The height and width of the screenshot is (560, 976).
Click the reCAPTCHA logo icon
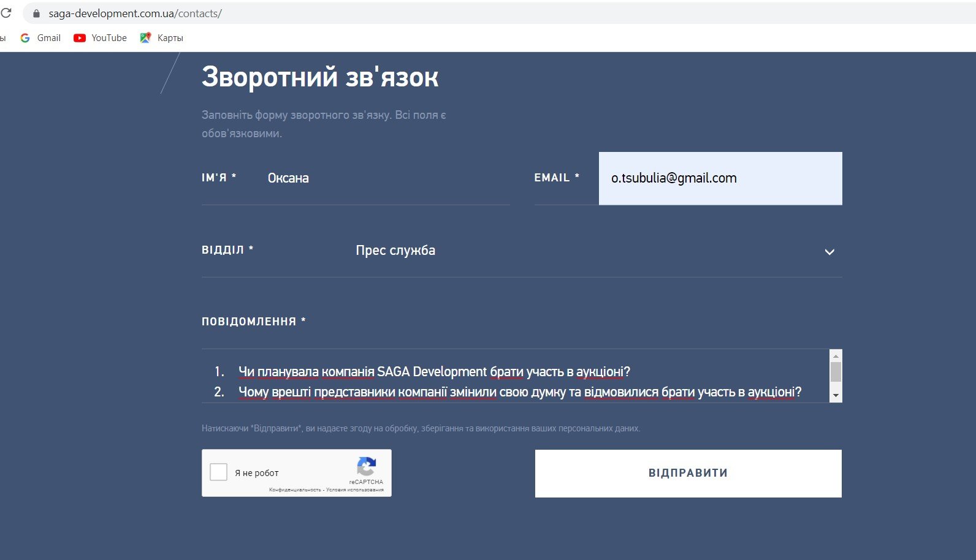[x=367, y=466]
